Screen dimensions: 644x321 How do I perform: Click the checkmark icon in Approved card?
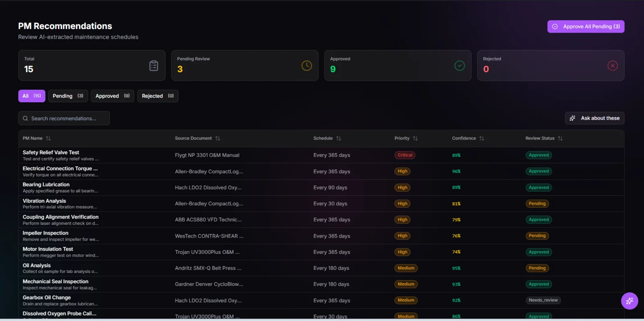point(460,66)
